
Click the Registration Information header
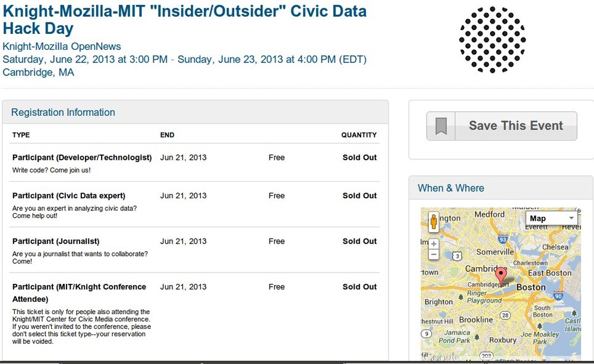tap(63, 112)
